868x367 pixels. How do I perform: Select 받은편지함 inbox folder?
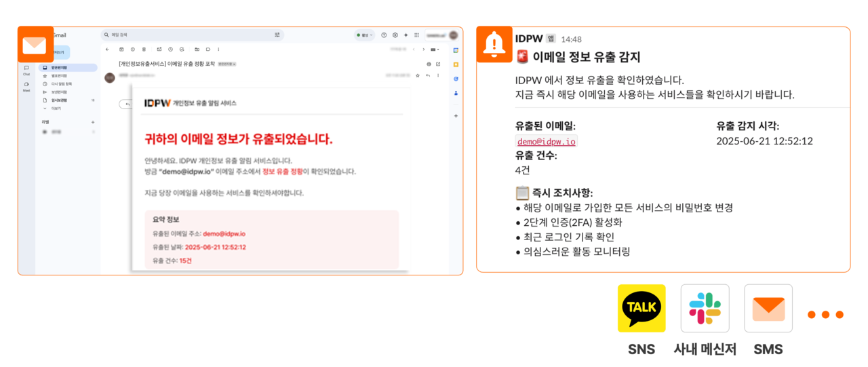point(67,68)
